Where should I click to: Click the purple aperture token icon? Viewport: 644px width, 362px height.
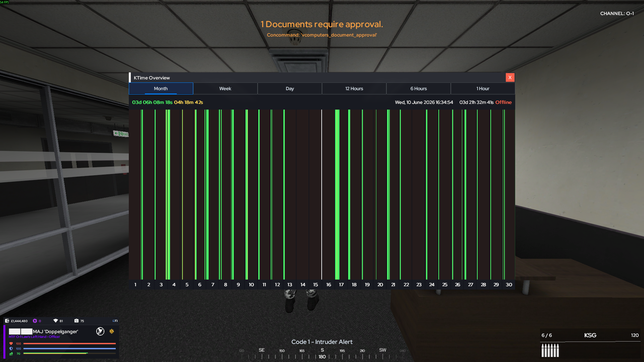(35, 321)
